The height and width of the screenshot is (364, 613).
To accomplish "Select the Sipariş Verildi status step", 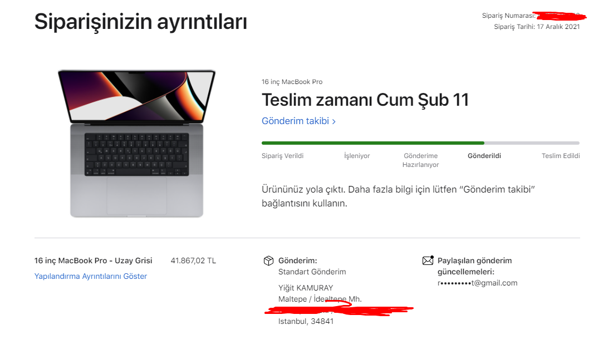I will point(282,156).
